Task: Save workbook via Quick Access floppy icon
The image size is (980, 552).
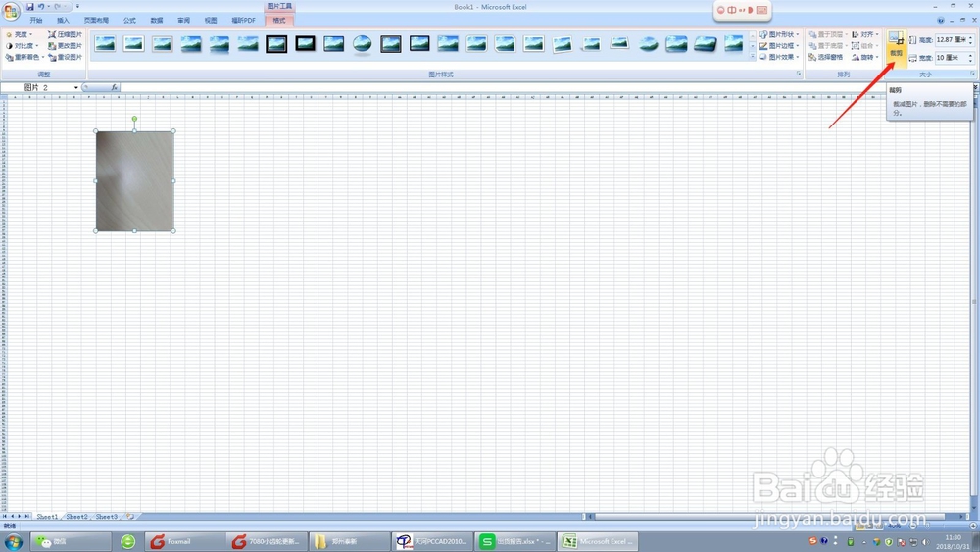Action: (29, 6)
